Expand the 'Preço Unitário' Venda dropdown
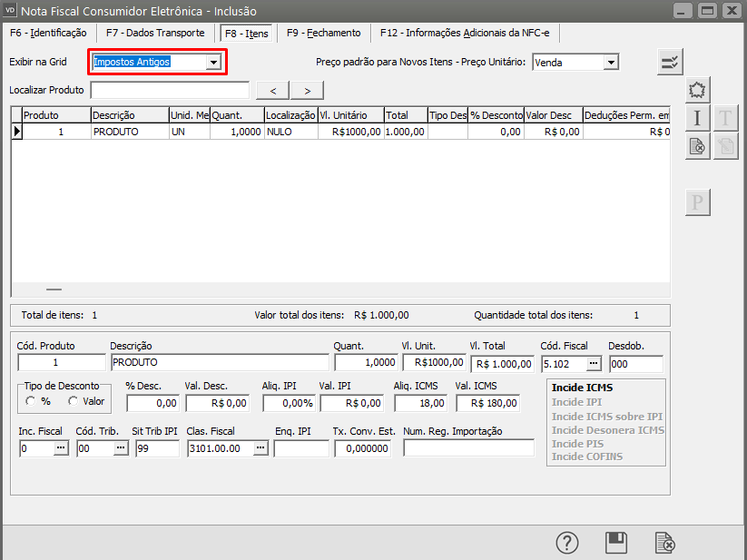Image resolution: width=747 pixels, height=560 pixels. click(x=611, y=62)
